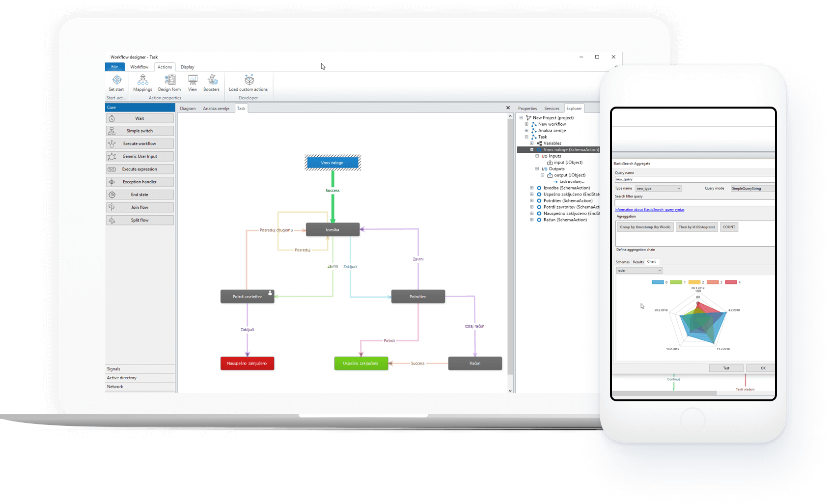Click the diagram vertical scrollbar down arrow
830x504 pixels.
[x=510, y=391]
